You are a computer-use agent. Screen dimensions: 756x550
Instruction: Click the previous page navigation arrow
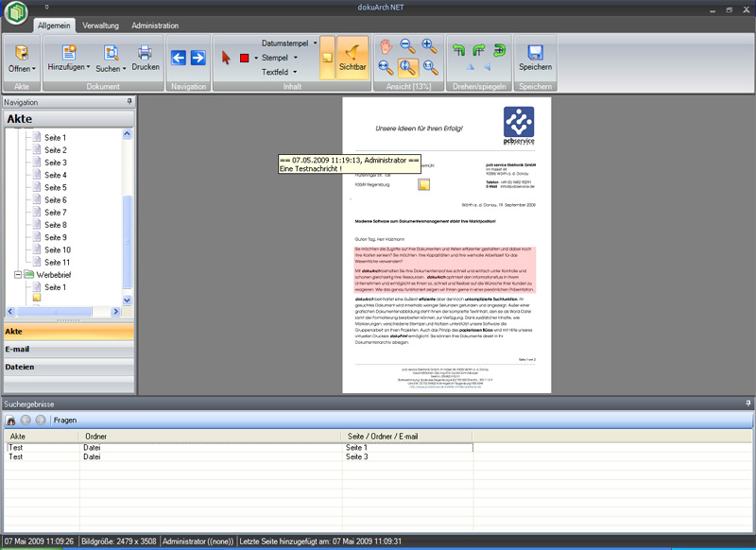coord(179,58)
